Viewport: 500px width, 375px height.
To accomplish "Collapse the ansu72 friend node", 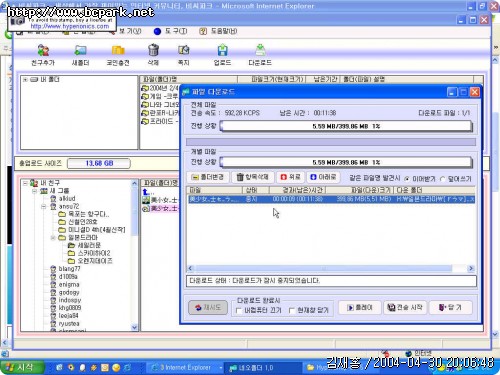I will pyautogui.click(x=44, y=207).
